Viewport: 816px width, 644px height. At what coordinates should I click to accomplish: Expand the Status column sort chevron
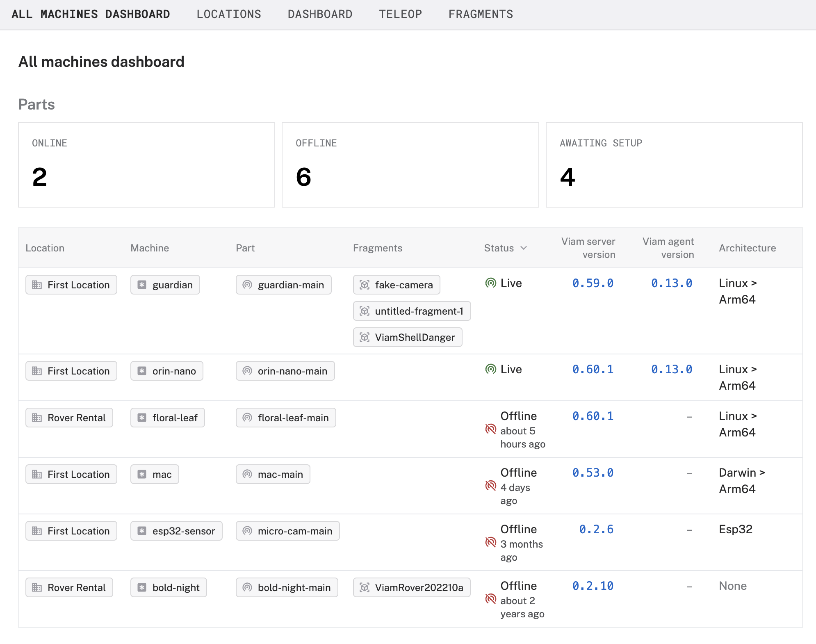pyautogui.click(x=524, y=248)
